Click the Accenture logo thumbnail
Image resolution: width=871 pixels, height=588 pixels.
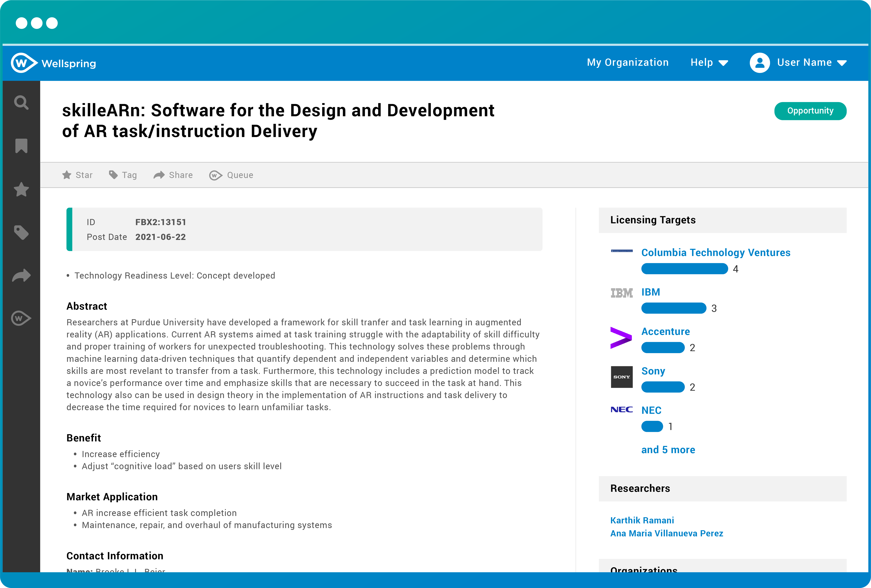[x=621, y=338]
